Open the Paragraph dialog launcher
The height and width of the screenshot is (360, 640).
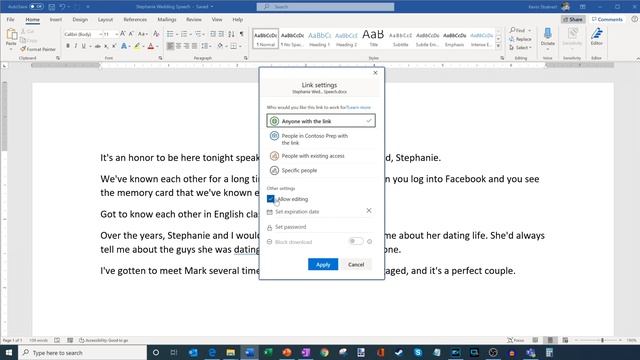pos(246,58)
